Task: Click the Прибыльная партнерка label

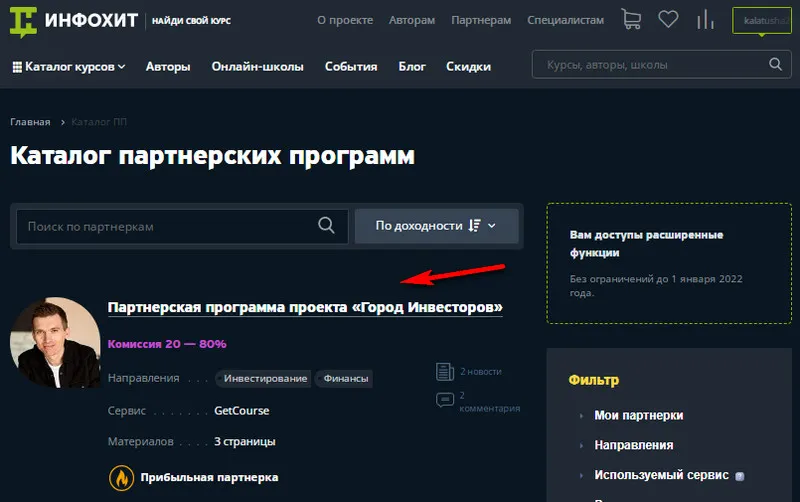Action: coord(209,478)
